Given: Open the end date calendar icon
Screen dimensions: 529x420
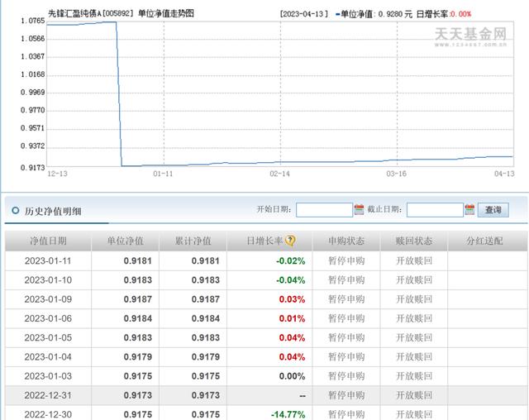Looking at the screenshot, I should [469, 209].
